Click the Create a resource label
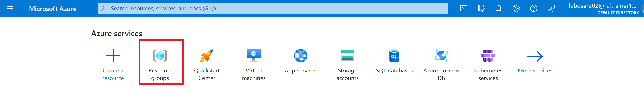The height and width of the screenshot is (99, 644). (x=113, y=74)
